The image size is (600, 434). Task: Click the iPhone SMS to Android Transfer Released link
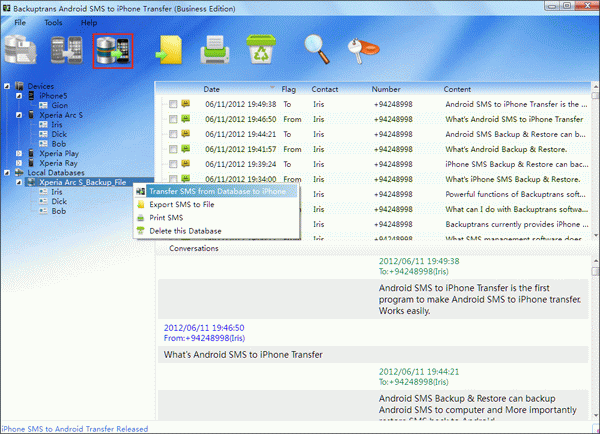74,428
